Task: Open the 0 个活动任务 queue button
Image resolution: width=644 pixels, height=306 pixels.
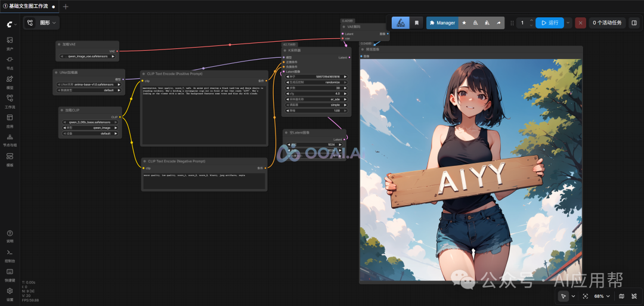Action: [x=608, y=23]
